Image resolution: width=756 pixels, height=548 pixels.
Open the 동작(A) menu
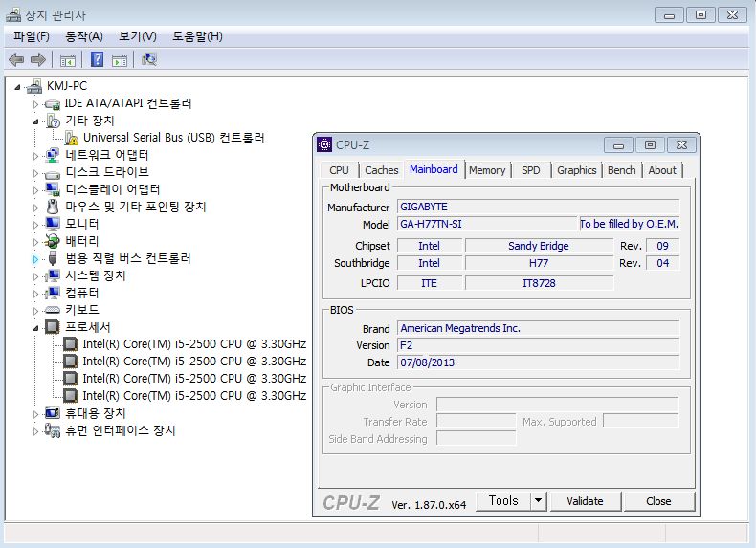point(84,36)
